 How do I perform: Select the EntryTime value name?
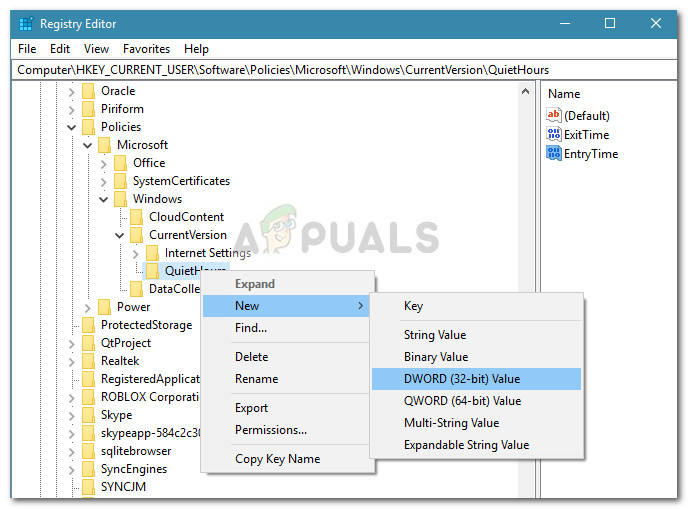[x=591, y=154]
